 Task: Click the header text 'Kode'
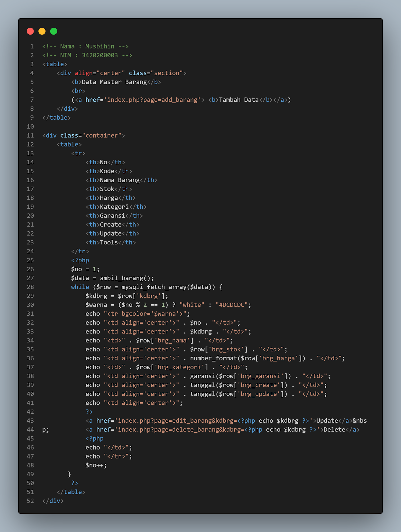tap(107, 171)
